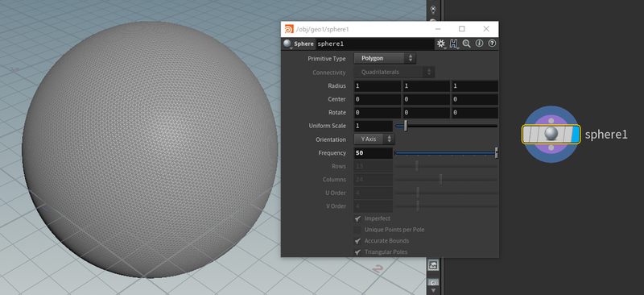The height and width of the screenshot is (295, 644).
Task: Click the H icon beside the gear
Action: pyautogui.click(x=453, y=44)
